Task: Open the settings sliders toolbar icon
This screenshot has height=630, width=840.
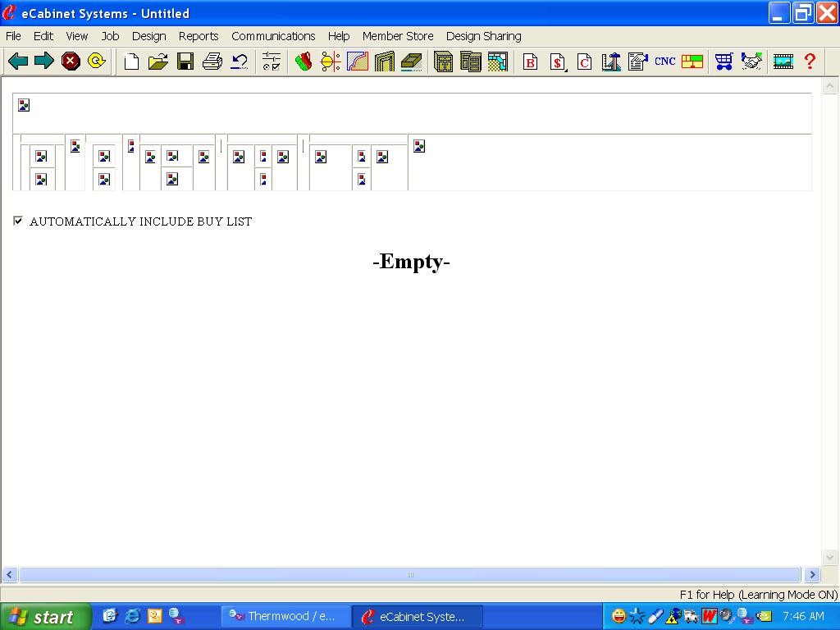Action: point(272,62)
